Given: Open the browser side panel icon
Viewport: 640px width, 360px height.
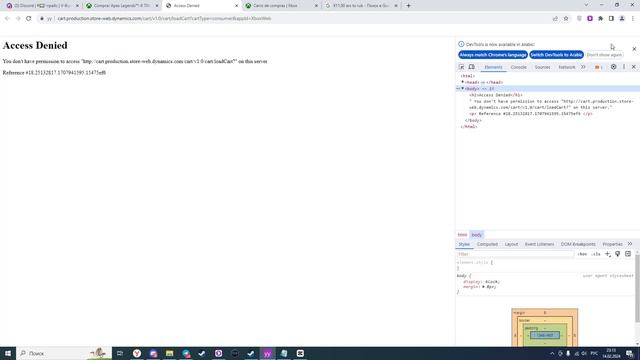Looking at the screenshot, I should pyautogui.click(x=611, y=18).
